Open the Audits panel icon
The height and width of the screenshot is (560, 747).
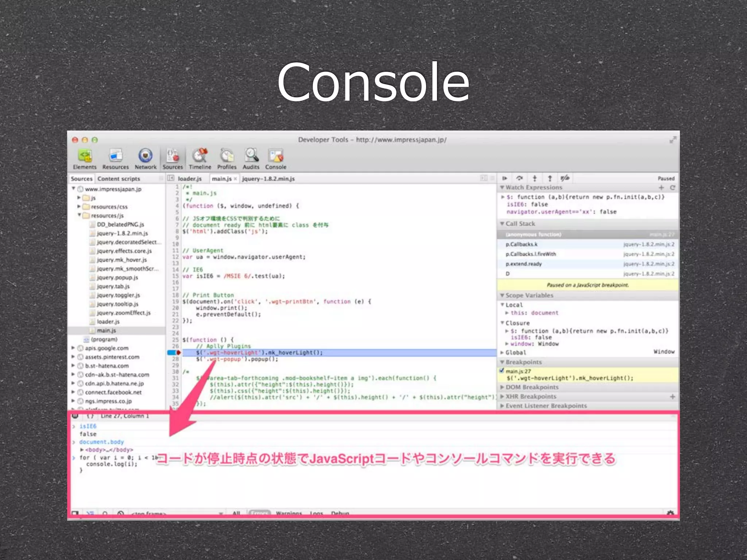[251, 159]
